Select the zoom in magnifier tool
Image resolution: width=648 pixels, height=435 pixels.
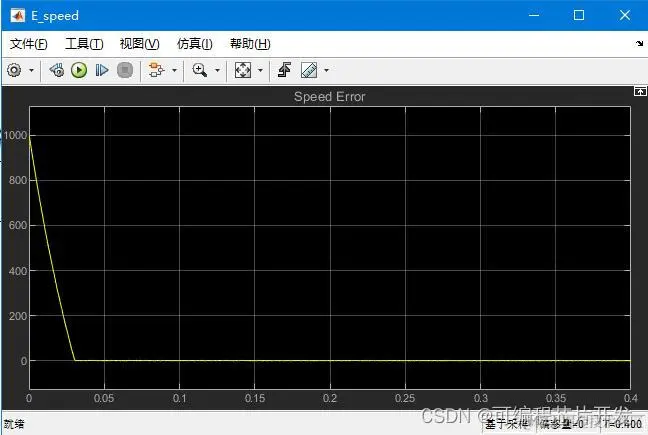click(200, 70)
